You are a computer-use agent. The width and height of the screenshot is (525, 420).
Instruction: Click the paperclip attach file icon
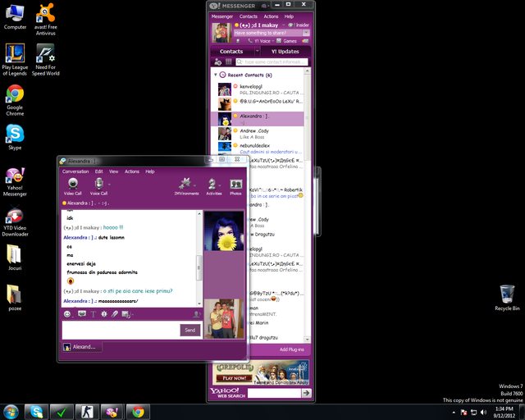115,314
